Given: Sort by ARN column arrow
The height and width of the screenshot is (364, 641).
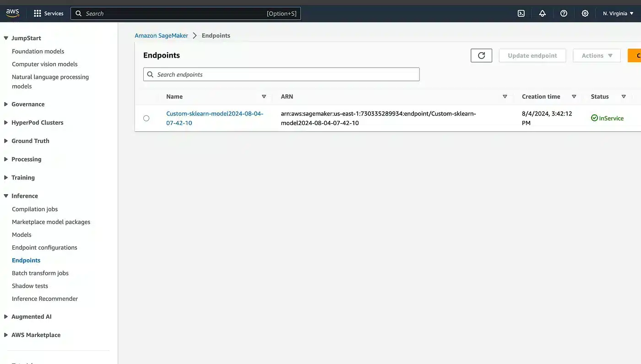Looking at the screenshot, I should pyautogui.click(x=505, y=97).
